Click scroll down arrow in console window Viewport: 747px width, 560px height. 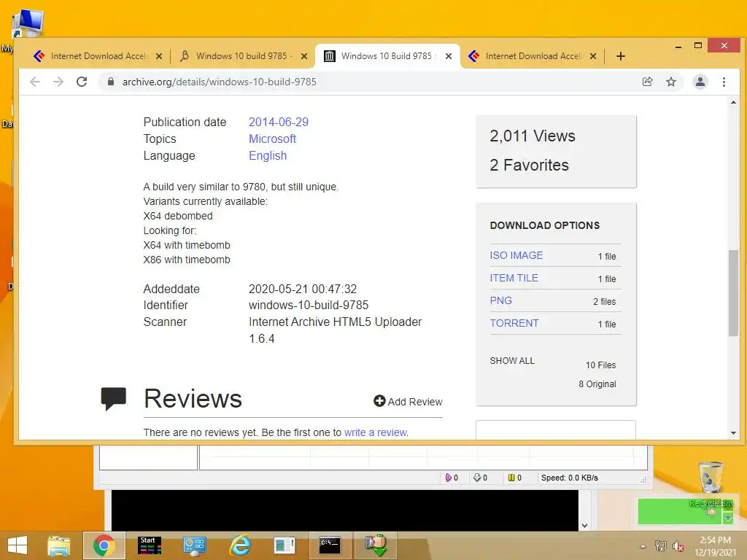coord(584,526)
